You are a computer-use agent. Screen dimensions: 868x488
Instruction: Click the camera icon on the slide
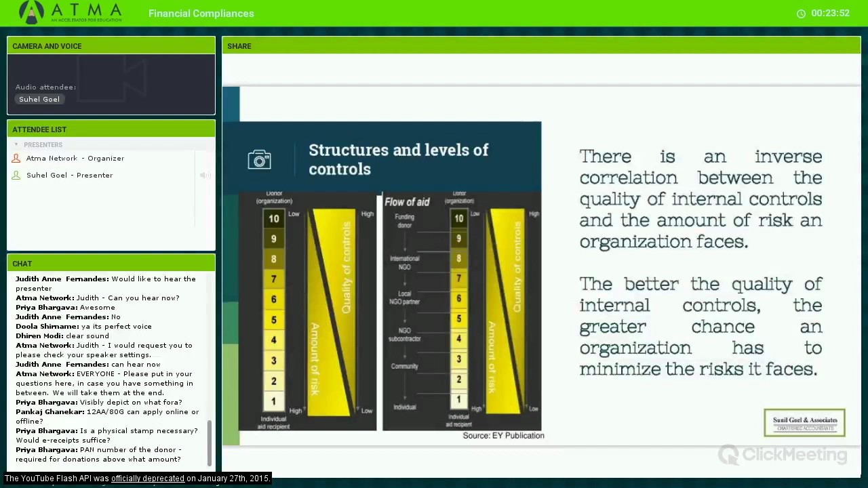260,159
